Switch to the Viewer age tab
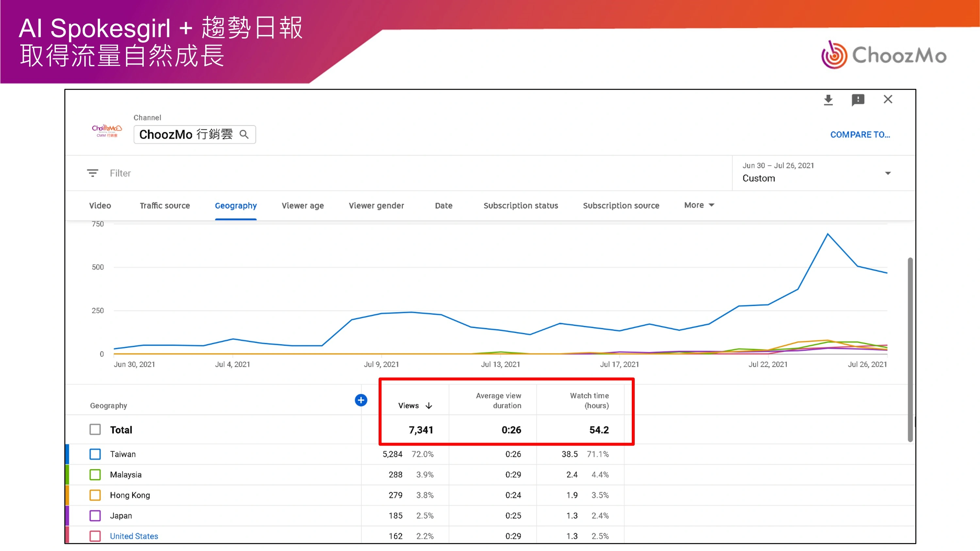This screenshot has height=551, width=980. pos(302,206)
